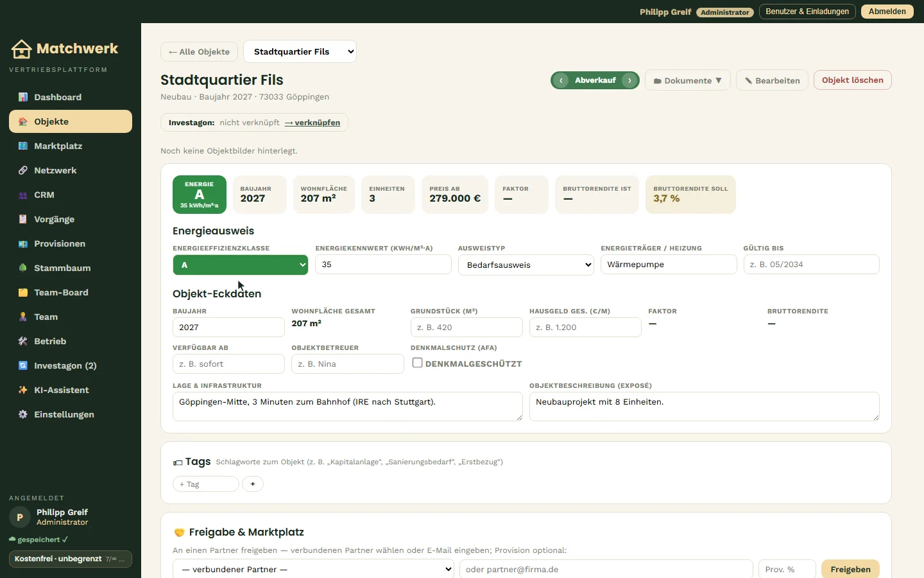Click the Bearbeiten button

(x=772, y=80)
